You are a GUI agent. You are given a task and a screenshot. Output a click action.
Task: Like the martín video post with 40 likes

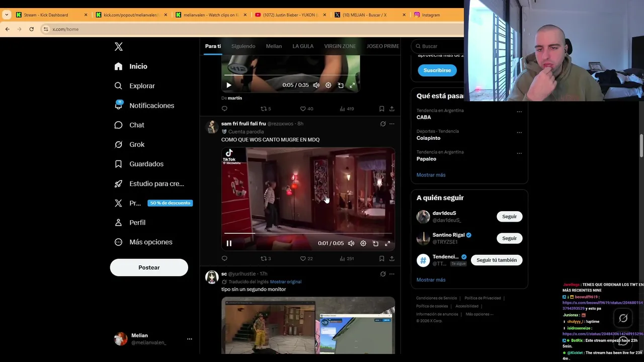click(306, 109)
